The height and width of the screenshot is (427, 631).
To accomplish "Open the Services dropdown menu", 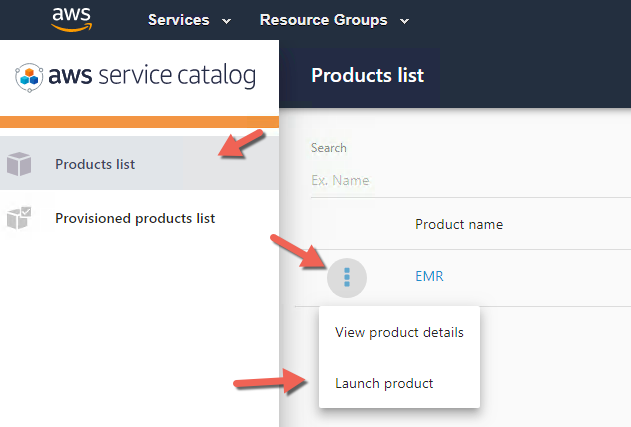I will [x=189, y=20].
